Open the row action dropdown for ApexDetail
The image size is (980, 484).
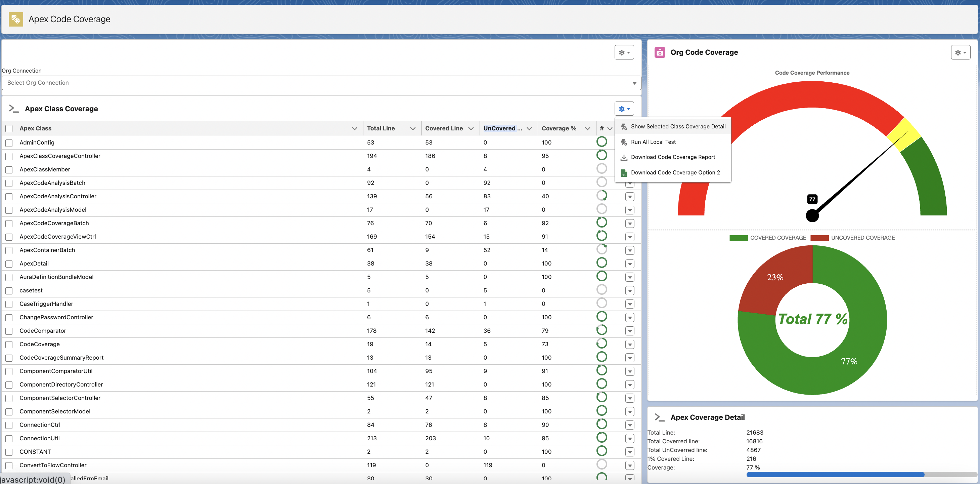(630, 264)
